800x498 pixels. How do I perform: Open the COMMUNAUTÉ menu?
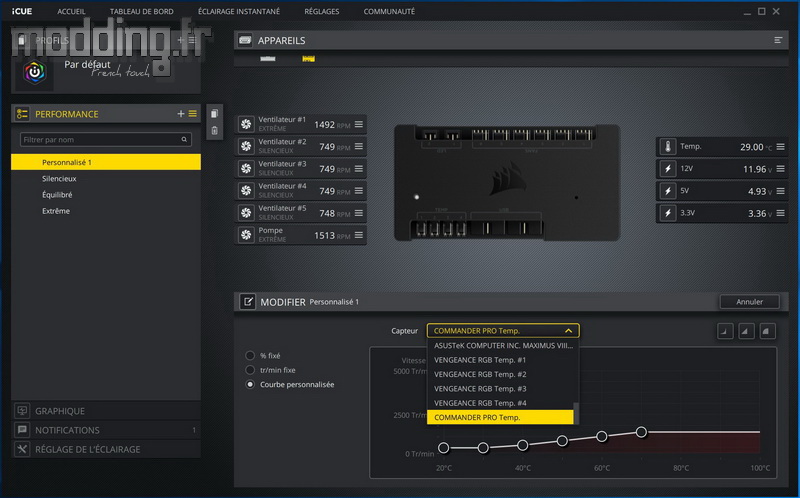tap(389, 11)
